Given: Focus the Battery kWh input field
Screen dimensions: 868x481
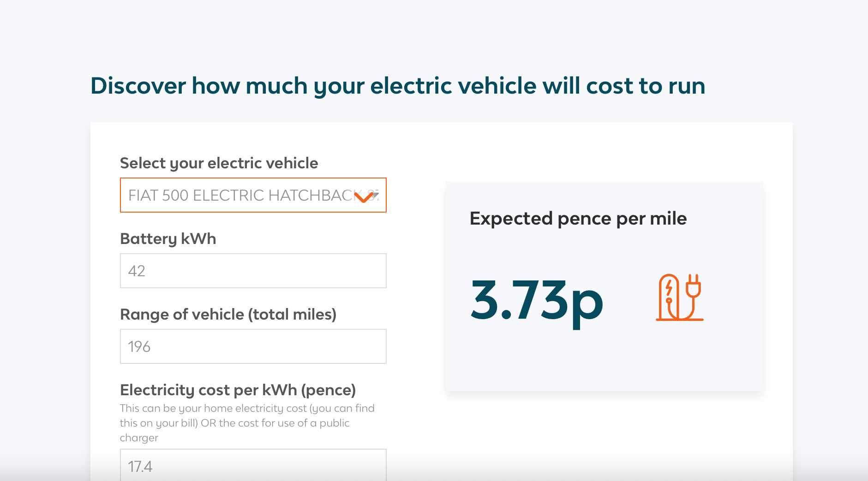Looking at the screenshot, I should pos(253,271).
